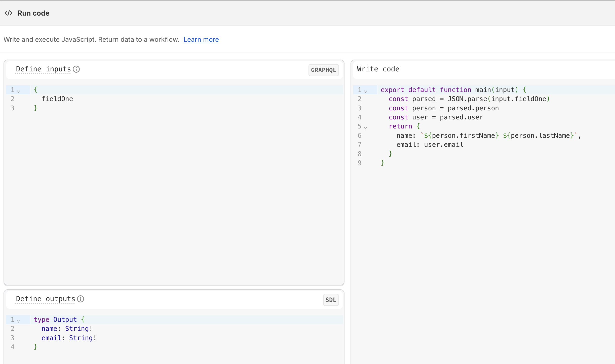Viewport: 615px width, 364px height.
Task: Click line number 4 in Define outputs
Action: click(x=12, y=347)
